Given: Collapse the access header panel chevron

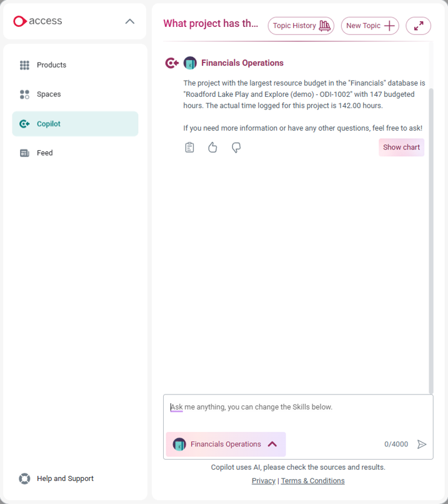Looking at the screenshot, I should click(129, 21).
